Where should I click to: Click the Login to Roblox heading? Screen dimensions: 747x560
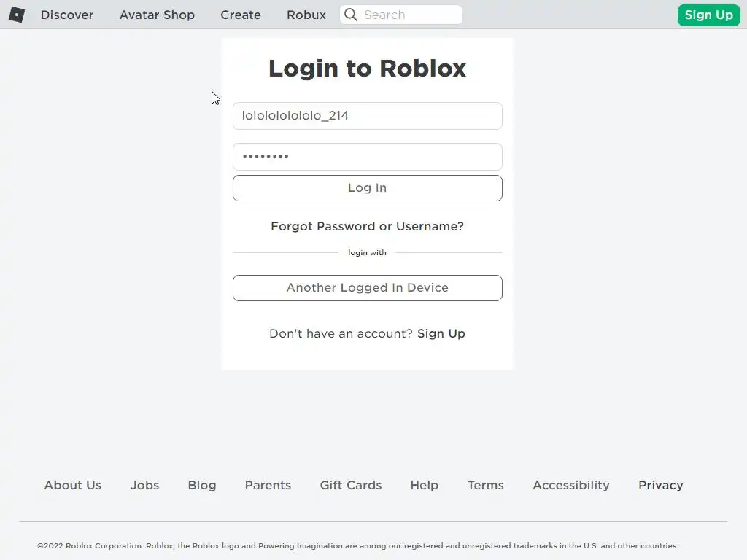[368, 68]
